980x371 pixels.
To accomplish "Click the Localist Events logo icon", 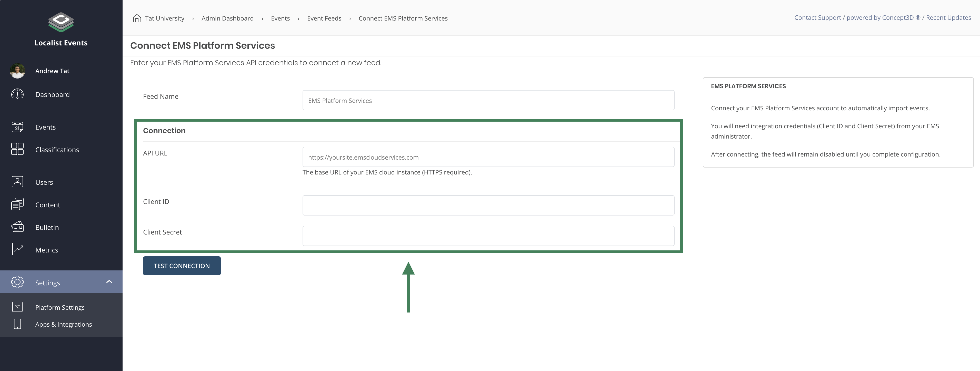I will point(61,22).
